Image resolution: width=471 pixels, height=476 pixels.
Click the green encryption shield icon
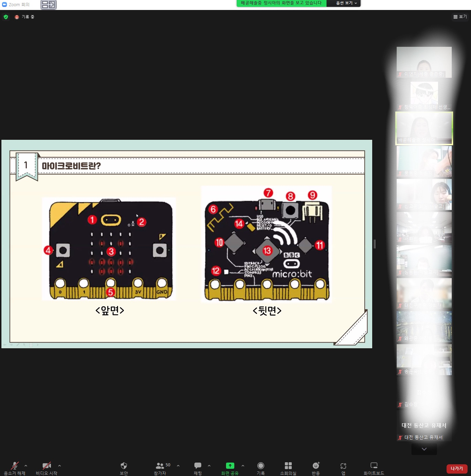tap(6, 17)
